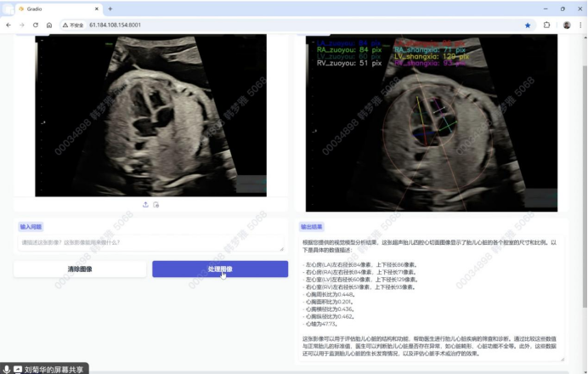The width and height of the screenshot is (588, 374).
Task: Click the forward navigation arrow
Action: tap(22, 25)
